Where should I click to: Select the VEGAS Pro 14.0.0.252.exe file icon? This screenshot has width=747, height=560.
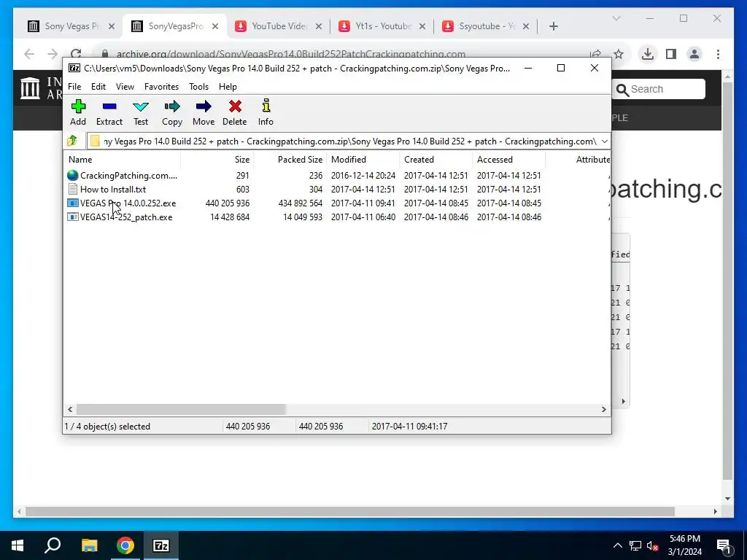click(x=72, y=203)
